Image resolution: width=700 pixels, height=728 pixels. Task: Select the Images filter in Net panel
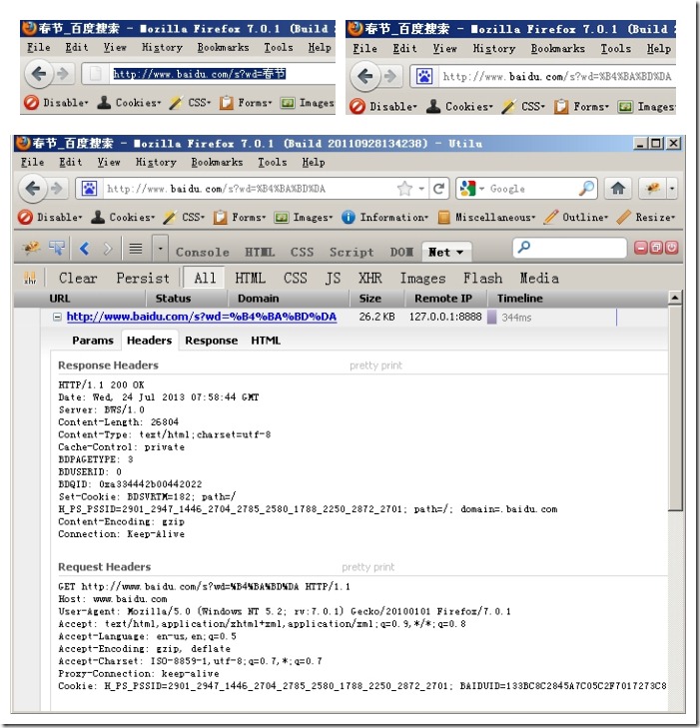[x=422, y=278]
